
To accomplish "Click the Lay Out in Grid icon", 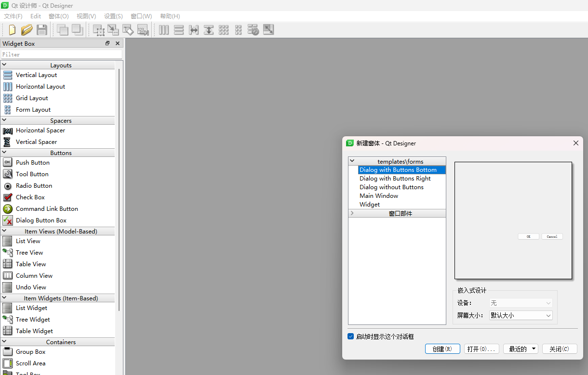I will [x=224, y=30].
